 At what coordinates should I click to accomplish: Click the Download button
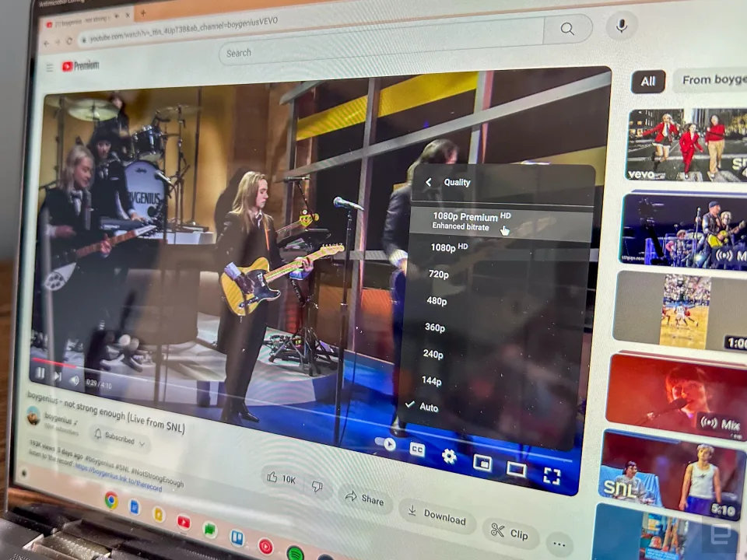pos(437,515)
